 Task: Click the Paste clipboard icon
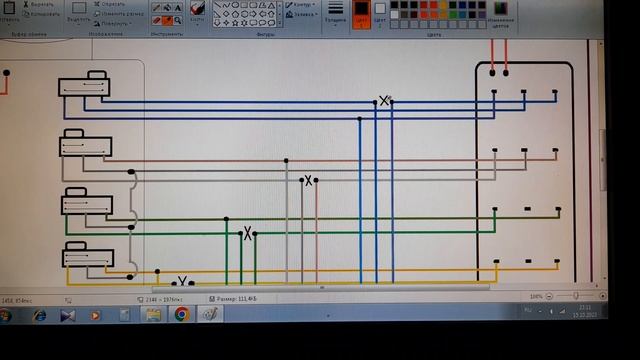click(9, 7)
